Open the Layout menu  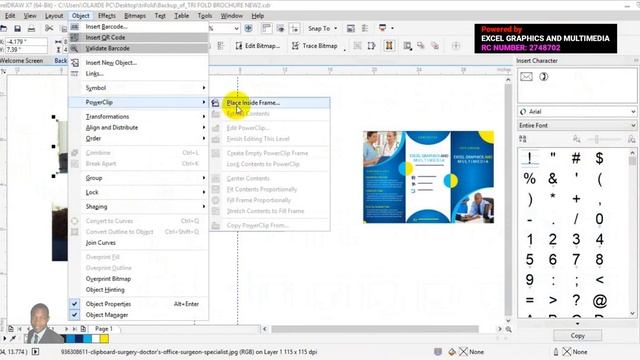pyautogui.click(x=54, y=16)
